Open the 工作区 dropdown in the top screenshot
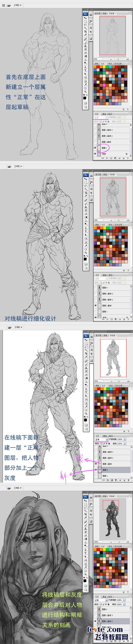Screen dimensions: 133x644 tap(18, 5)
